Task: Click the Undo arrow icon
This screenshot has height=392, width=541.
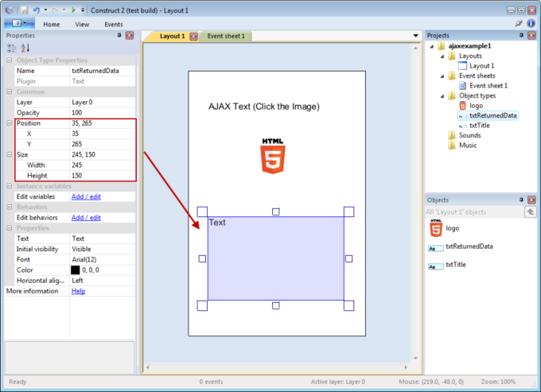Action: pos(36,10)
